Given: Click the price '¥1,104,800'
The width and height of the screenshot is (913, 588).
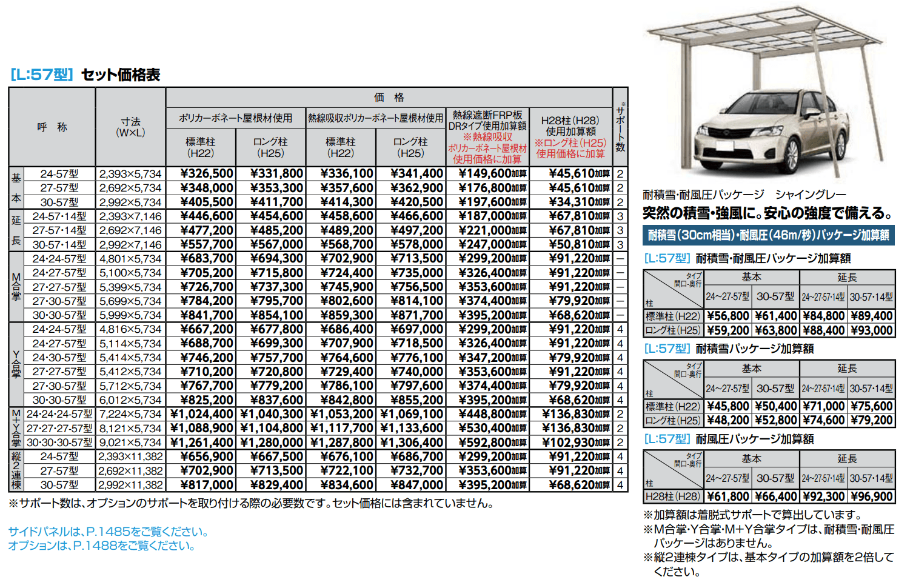Looking at the screenshot, I should 272,429.
